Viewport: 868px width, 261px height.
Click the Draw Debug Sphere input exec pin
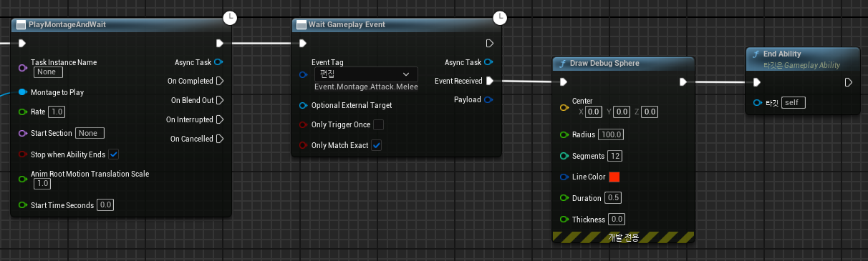click(x=564, y=82)
